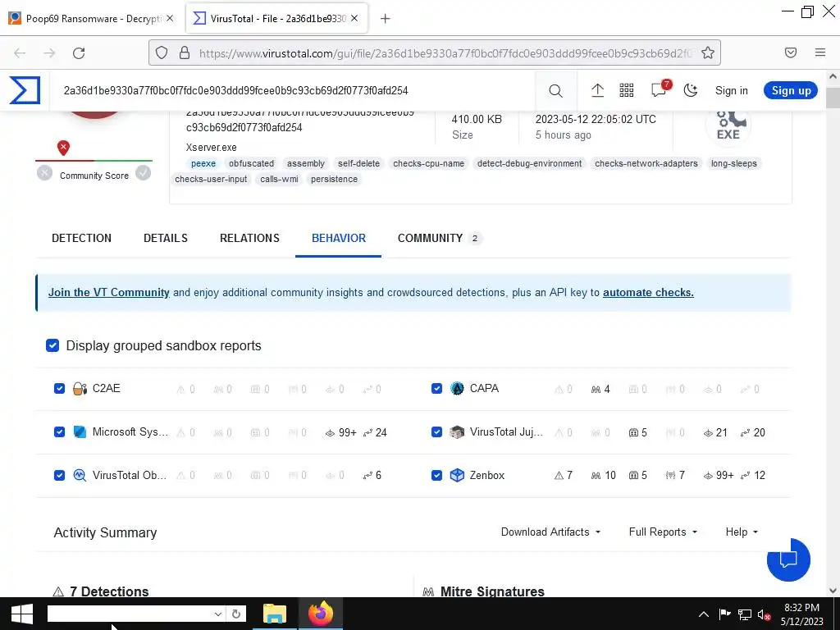Uncheck the VirusTotal Observer checkbox

pos(59,475)
